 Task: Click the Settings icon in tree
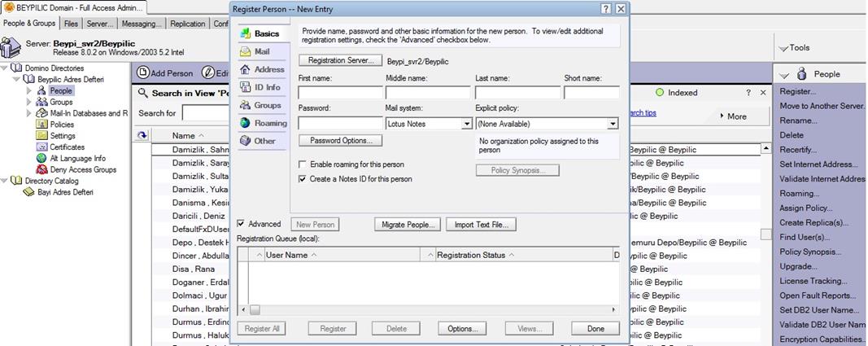point(41,136)
